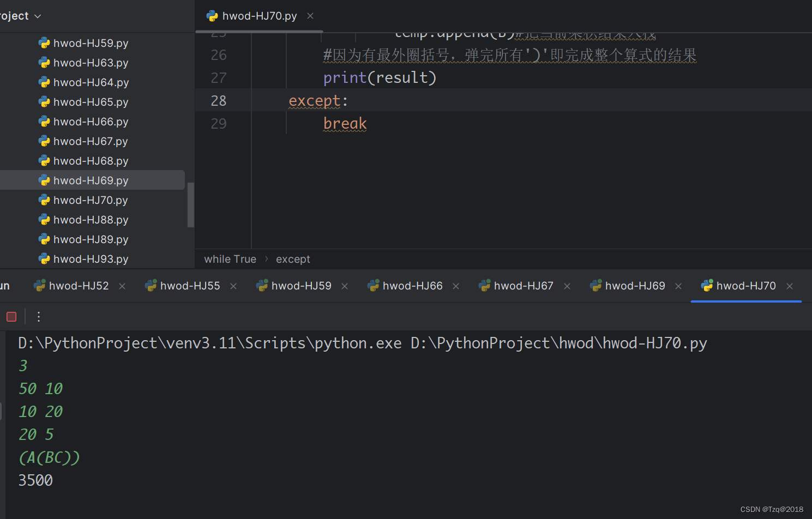Viewport: 812px width, 519px height.
Task: Click Python icon beside hwod-HJ70.py in tree
Action: tap(44, 200)
